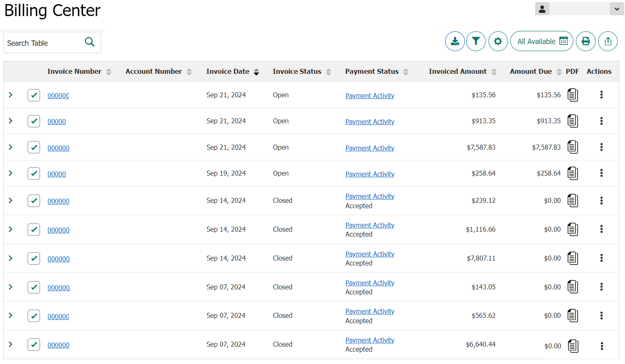The width and height of the screenshot is (625, 364).
Task: Open the Actions menu for the $913.35 invoice
Action: coord(601,121)
